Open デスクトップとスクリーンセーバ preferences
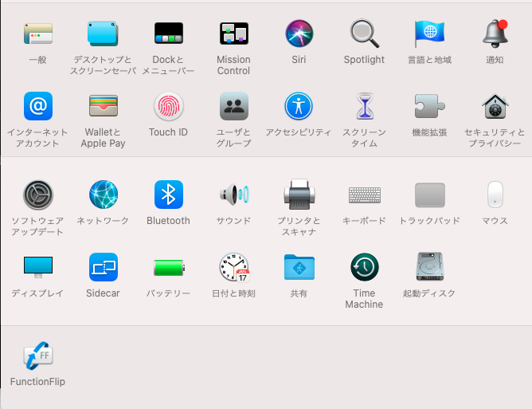 pyautogui.click(x=103, y=33)
